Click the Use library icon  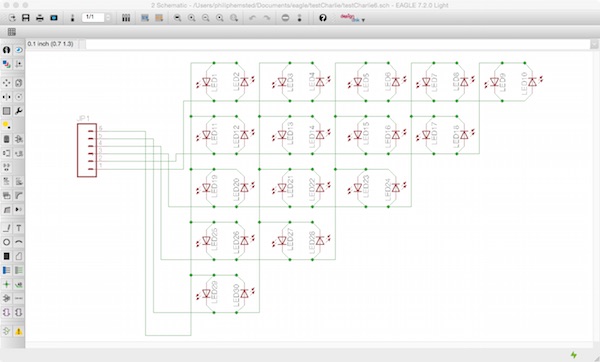coord(126,18)
